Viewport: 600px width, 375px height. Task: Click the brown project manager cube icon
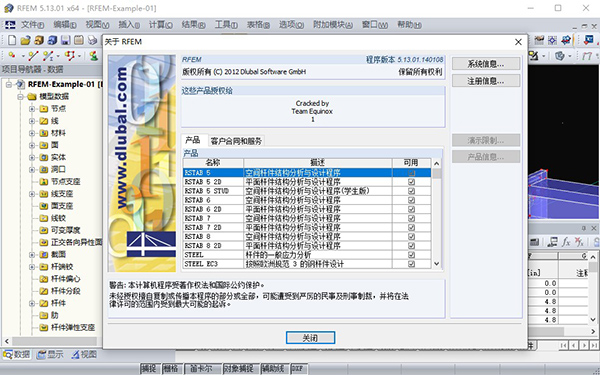click(x=39, y=40)
